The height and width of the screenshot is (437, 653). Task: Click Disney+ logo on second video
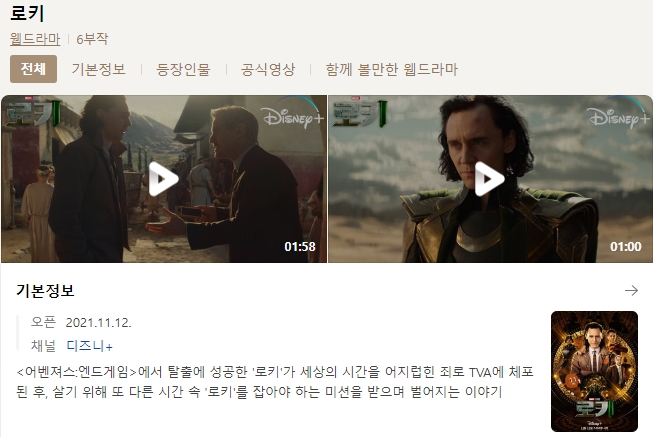pos(619,117)
